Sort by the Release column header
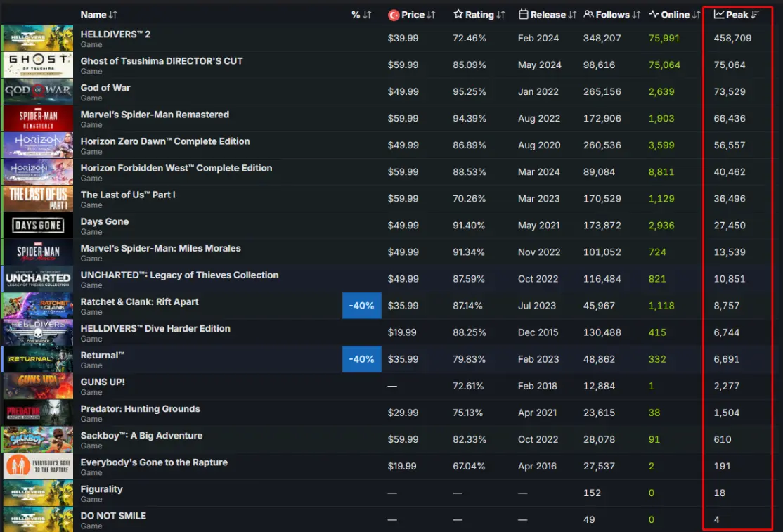Image resolution: width=783 pixels, height=532 pixels. [x=548, y=15]
